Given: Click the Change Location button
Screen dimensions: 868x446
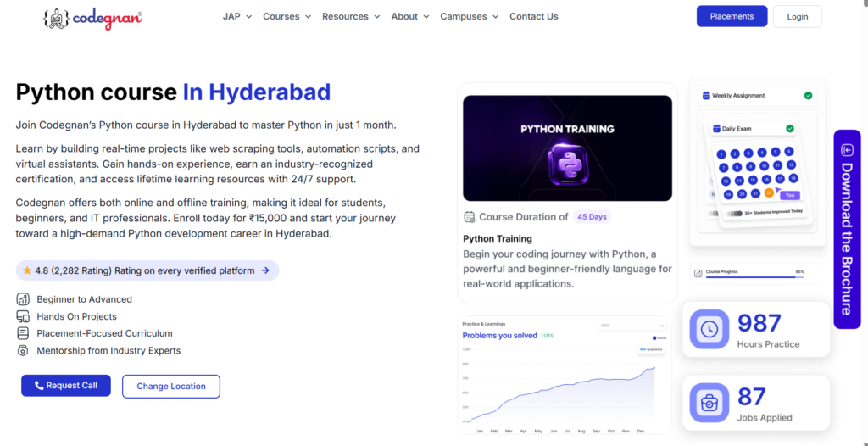Looking at the screenshot, I should click(x=171, y=386).
